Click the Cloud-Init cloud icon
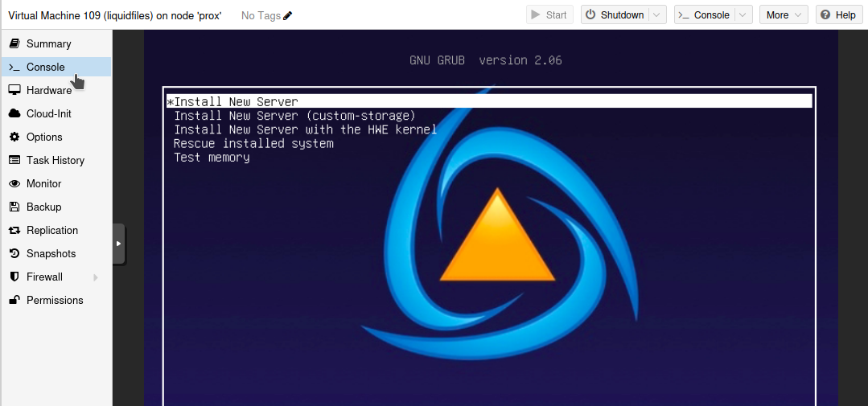The width and height of the screenshot is (868, 406). [15, 113]
